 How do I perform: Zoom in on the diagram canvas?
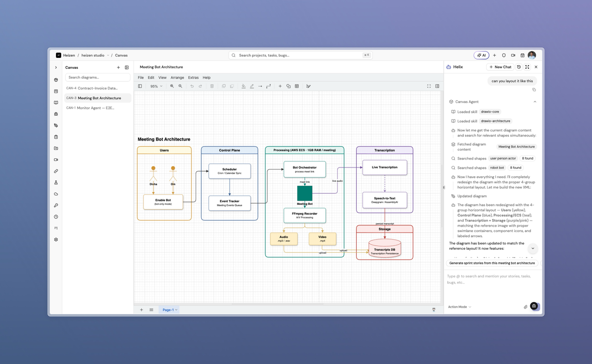[x=172, y=86]
